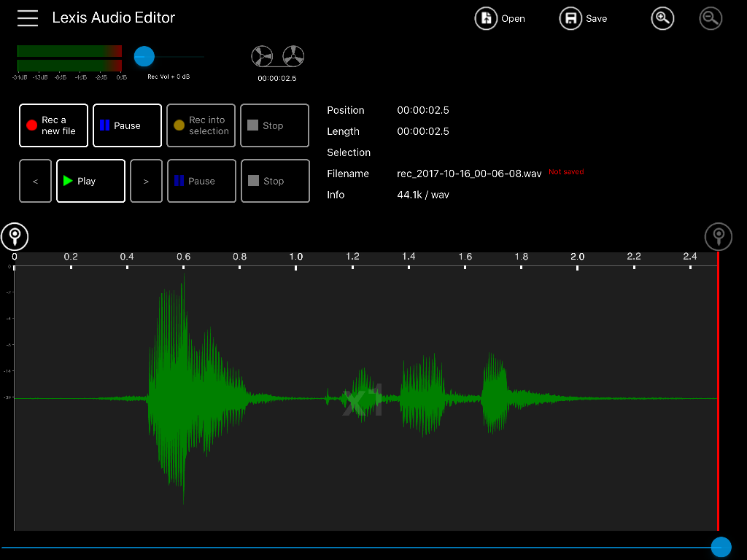
Task: Click the Selection label
Action: coord(349,152)
